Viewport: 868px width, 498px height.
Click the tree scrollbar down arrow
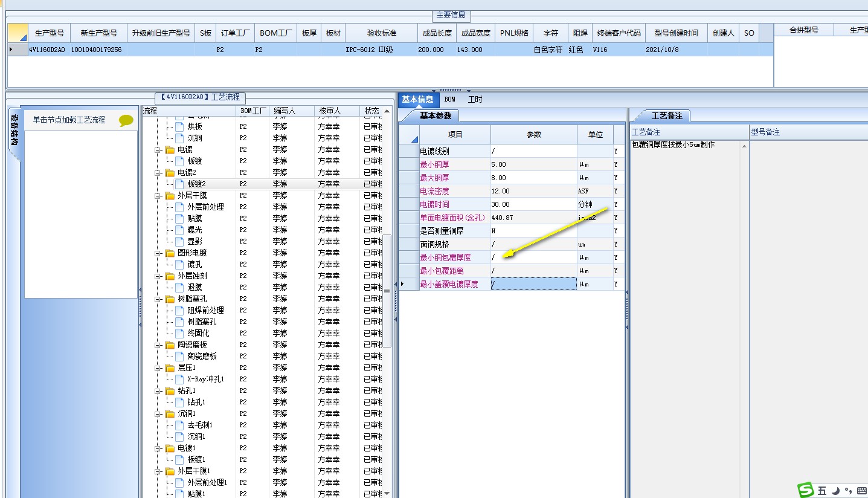click(387, 493)
